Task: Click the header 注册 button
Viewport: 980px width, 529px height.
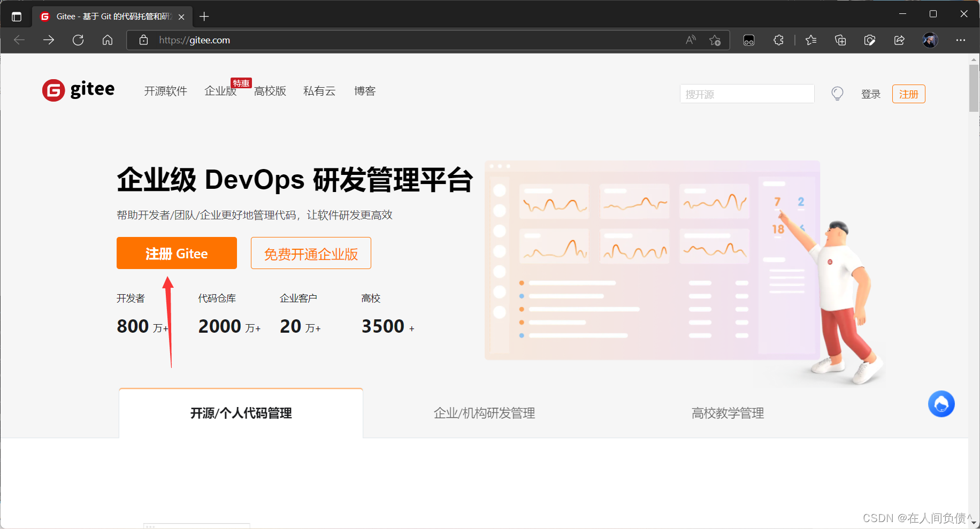Action: point(908,94)
